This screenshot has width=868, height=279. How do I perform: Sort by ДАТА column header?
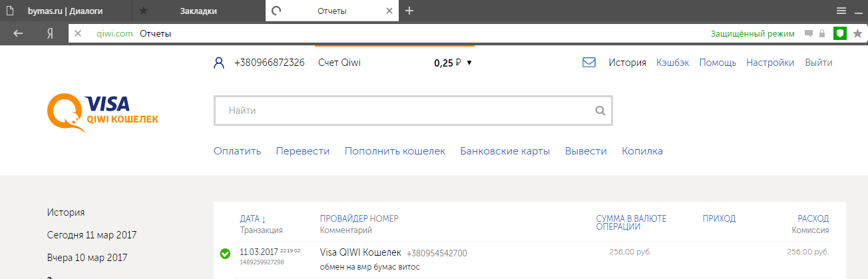pos(252,218)
